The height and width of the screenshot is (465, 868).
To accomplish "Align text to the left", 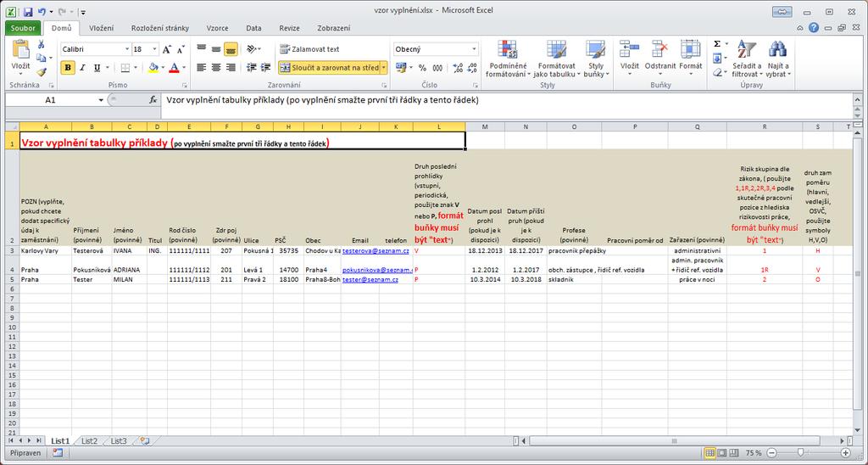I will (x=201, y=68).
